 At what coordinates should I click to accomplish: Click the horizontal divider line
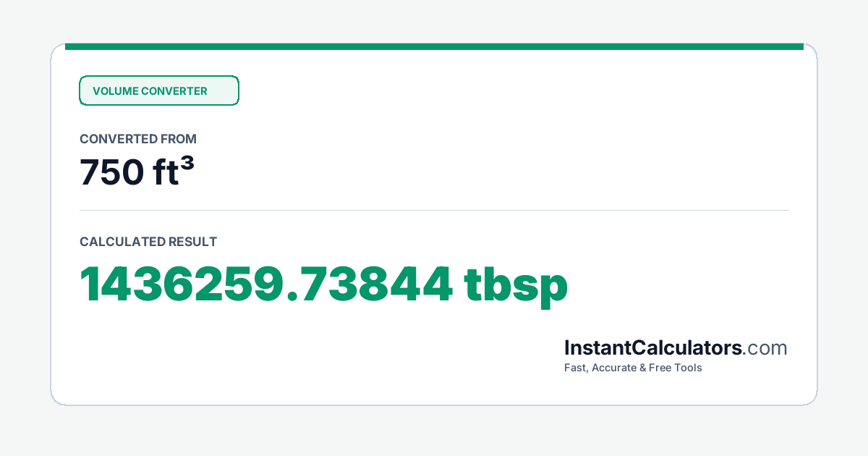pos(434,210)
